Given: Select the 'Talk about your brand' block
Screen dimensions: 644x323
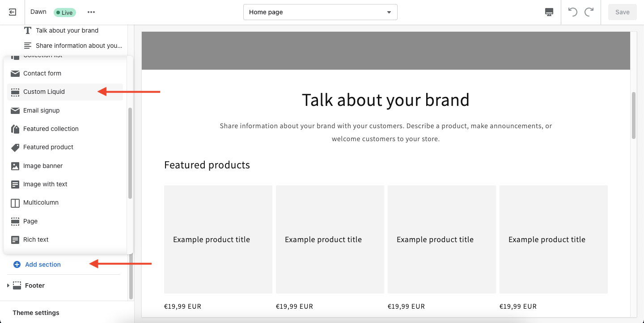Looking at the screenshot, I should [x=67, y=30].
